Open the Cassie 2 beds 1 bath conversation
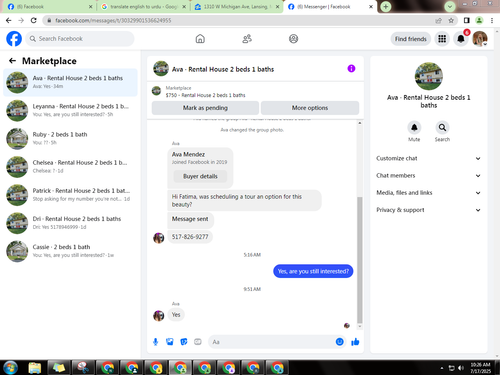 70,251
